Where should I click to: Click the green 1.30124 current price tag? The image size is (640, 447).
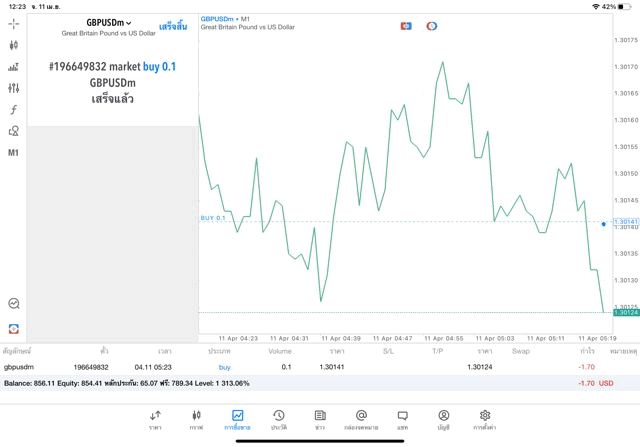626,312
